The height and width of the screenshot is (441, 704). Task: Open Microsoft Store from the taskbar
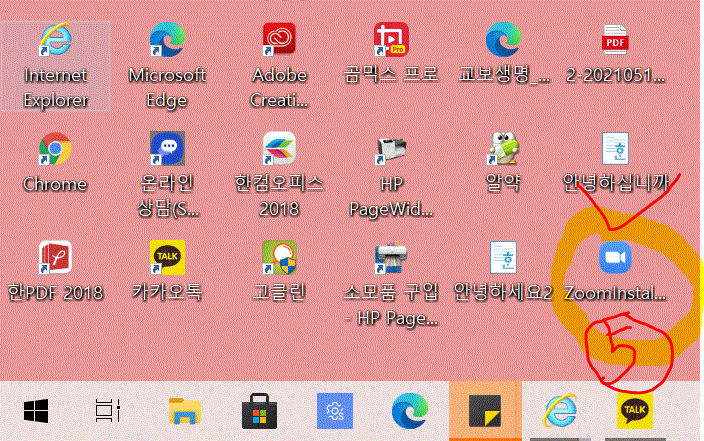(259, 411)
